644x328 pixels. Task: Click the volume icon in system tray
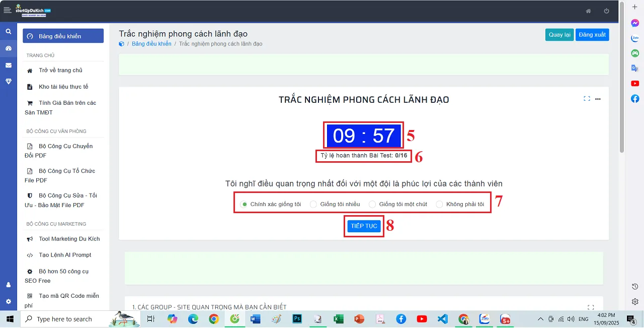coord(571,319)
